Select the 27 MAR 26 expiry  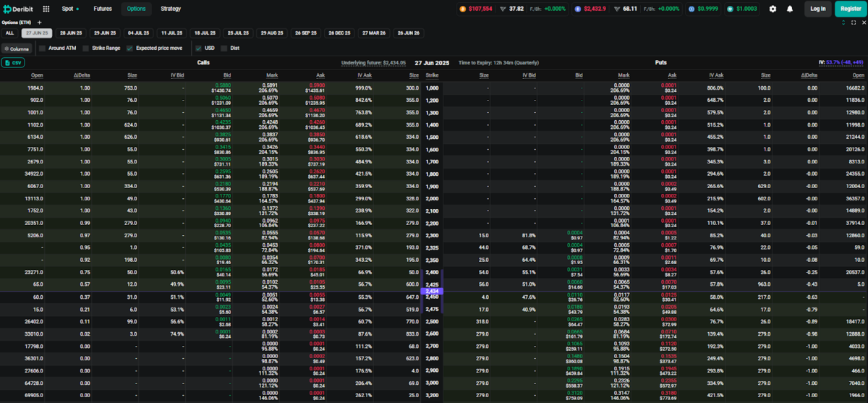375,33
